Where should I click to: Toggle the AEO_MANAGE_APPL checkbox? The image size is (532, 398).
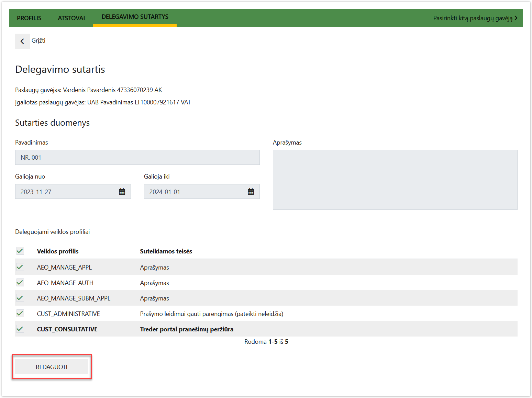tap(20, 267)
